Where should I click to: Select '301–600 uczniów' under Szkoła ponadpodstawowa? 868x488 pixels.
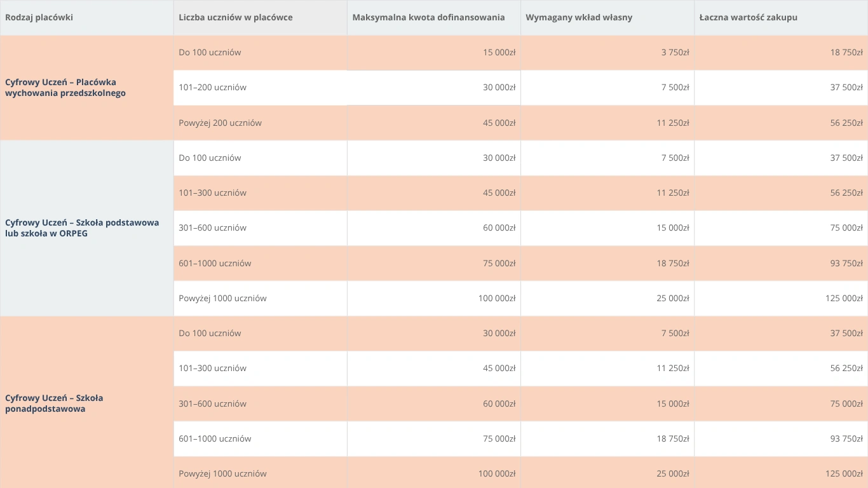point(261,403)
